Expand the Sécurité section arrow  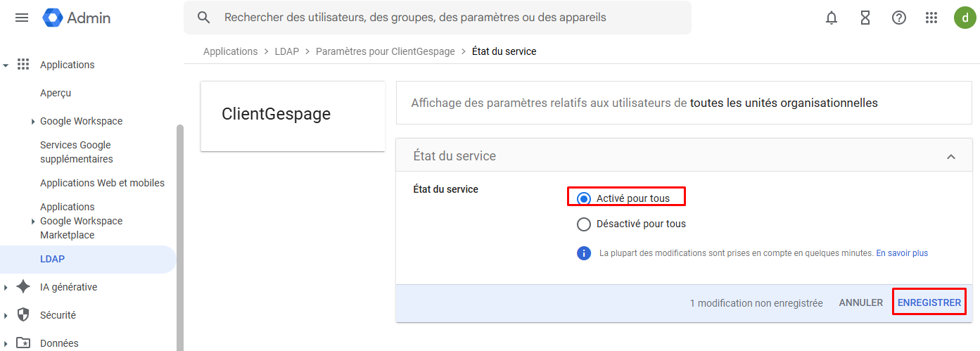point(6,315)
